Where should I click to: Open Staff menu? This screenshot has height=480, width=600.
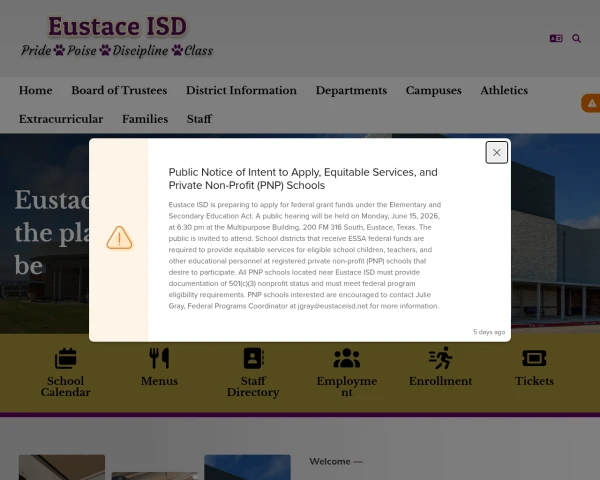199,119
